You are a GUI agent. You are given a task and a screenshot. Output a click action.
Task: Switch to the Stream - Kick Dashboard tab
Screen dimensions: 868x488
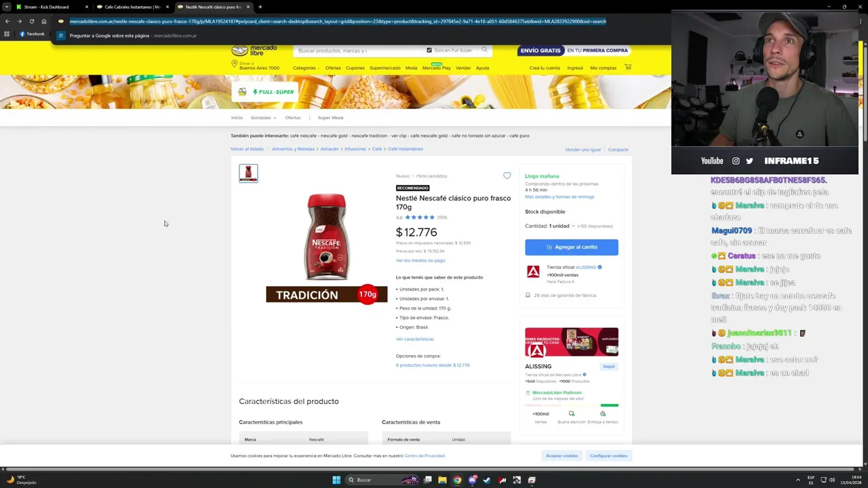coord(46,7)
